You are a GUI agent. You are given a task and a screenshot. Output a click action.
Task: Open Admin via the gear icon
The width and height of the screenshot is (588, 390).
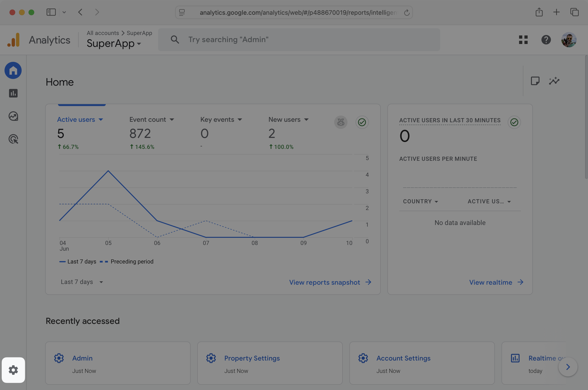pyautogui.click(x=13, y=370)
